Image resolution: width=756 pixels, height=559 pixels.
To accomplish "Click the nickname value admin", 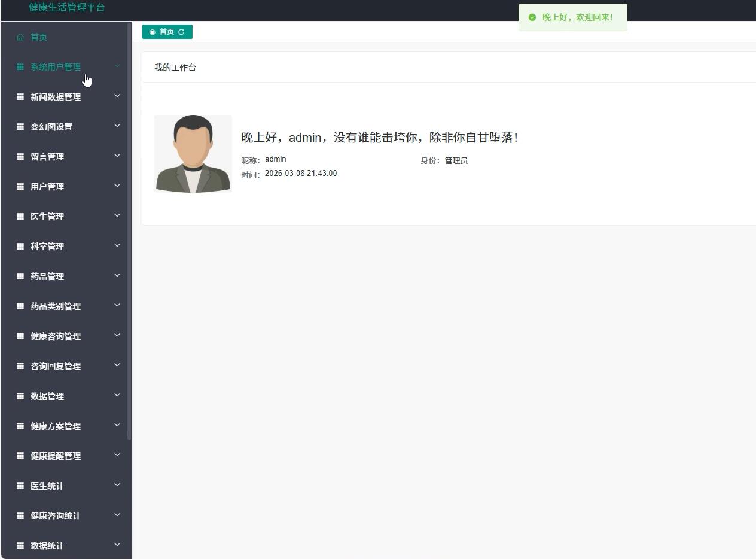I will [x=276, y=159].
